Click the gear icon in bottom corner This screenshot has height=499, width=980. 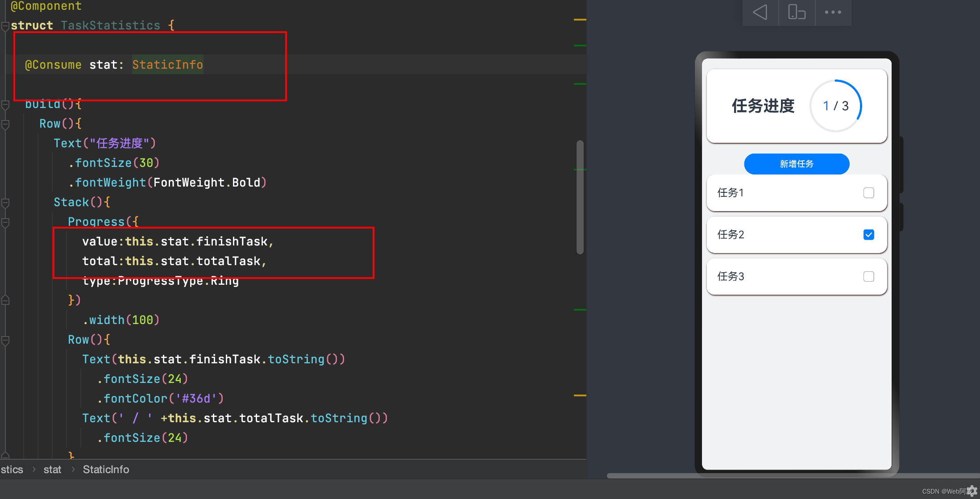pyautogui.click(x=972, y=491)
